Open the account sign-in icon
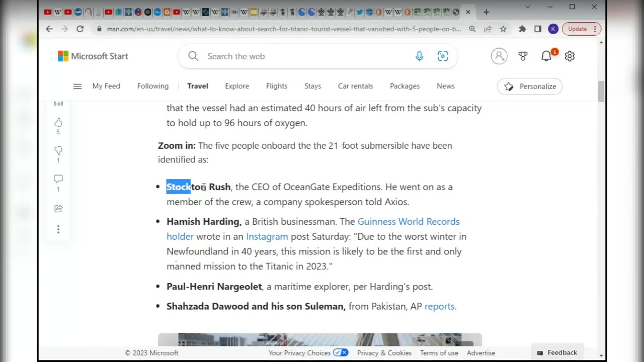The width and height of the screenshot is (644, 362). (x=499, y=56)
